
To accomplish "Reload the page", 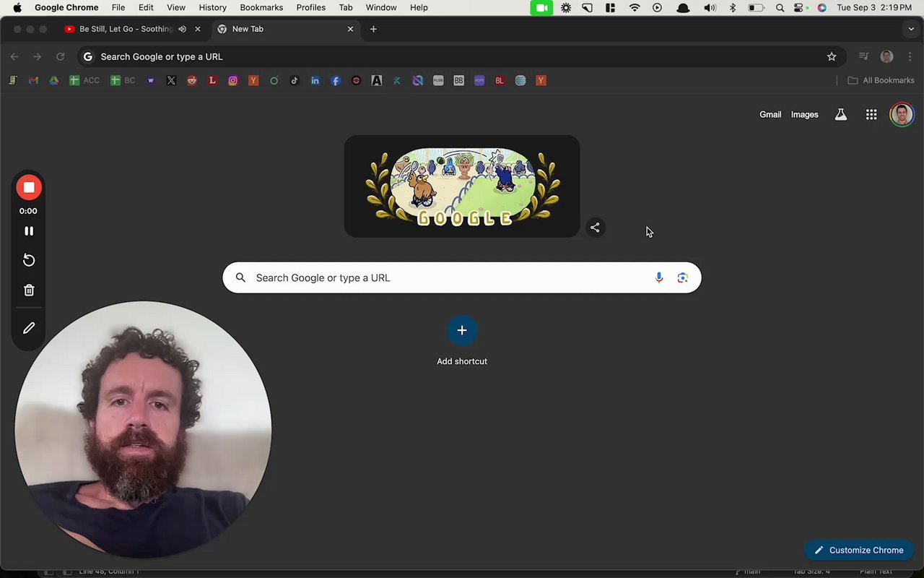I will 61,56.
